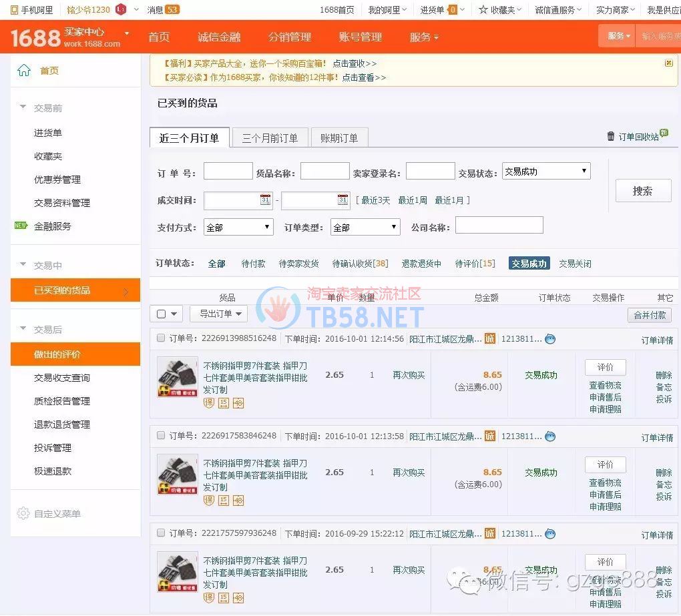This screenshot has height=616, width=681.
Task: Expand the export orders dropdown button
Action: click(x=219, y=314)
